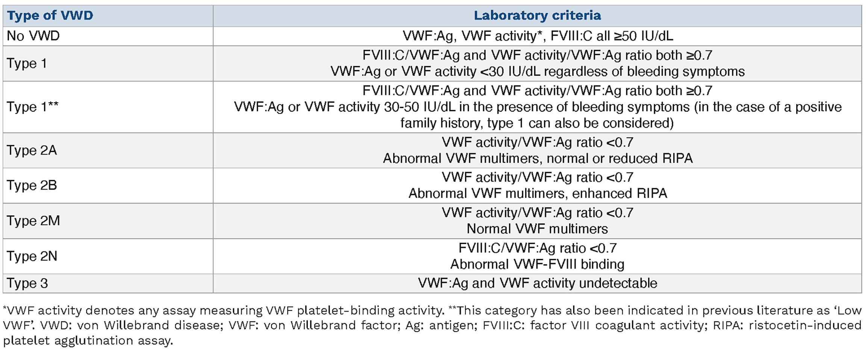Click "VWF:Ag and VWF activity undetectable" cell
Image resolution: width=868 pixels, height=354 pixels.
click(x=537, y=283)
